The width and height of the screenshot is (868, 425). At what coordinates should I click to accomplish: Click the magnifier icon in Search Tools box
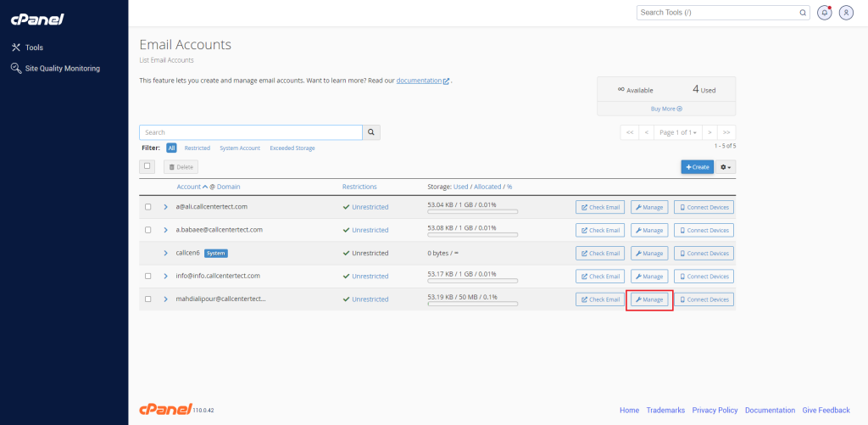click(803, 13)
